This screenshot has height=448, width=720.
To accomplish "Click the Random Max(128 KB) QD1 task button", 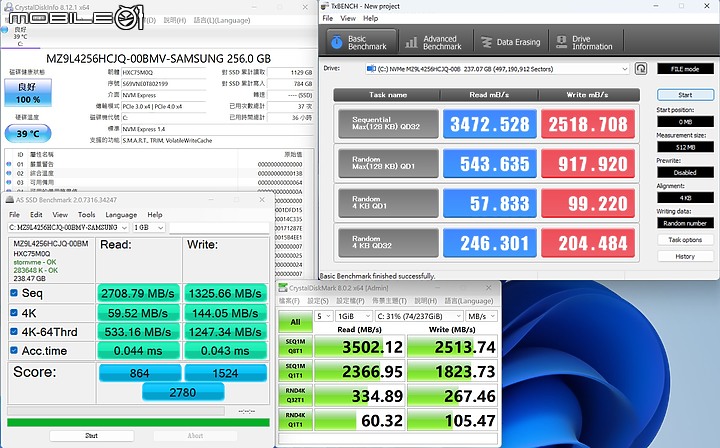I will (x=388, y=163).
